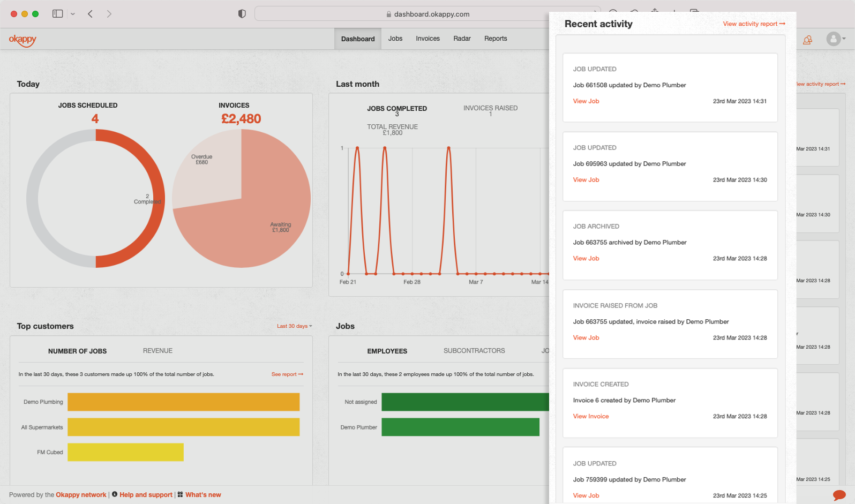The width and height of the screenshot is (855, 504).
Task: Open the See report link
Action: pyautogui.click(x=287, y=374)
